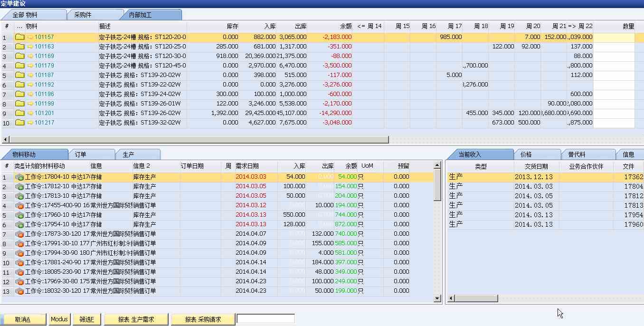
Task: Click the 筛选E button
Action: (x=86, y=319)
